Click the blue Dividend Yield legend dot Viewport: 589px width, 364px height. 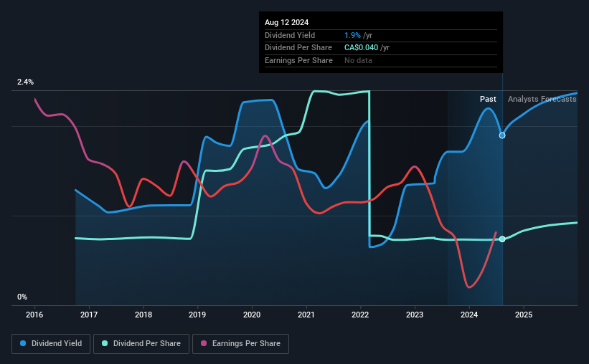tap(23, 343)
